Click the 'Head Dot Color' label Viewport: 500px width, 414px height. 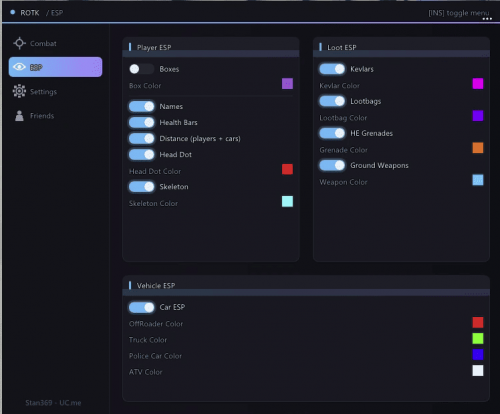point(155,171)
